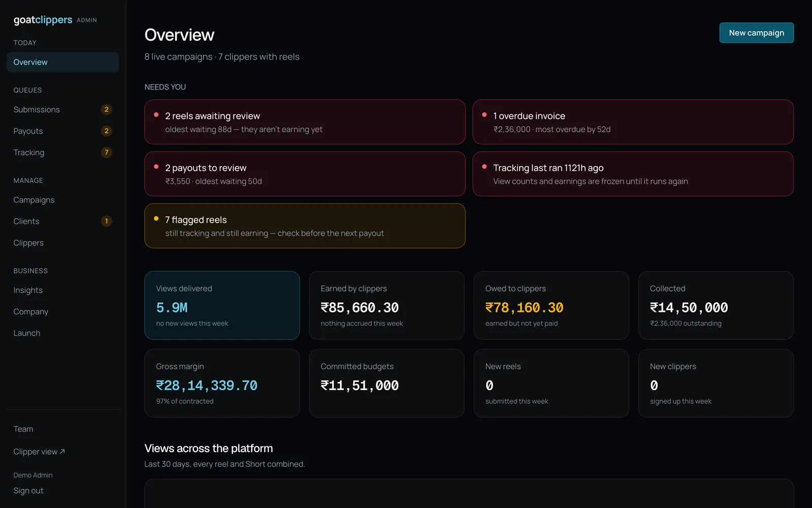
Task: Select the Earned by clippers stat card
Action: 387,305
